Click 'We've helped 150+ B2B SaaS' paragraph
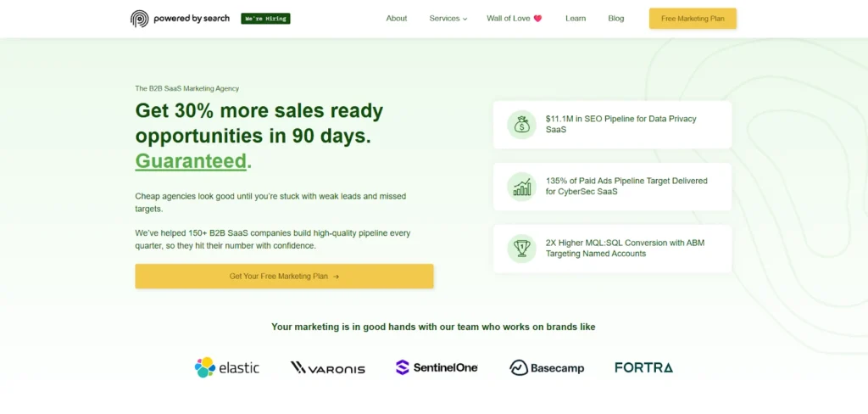This screenshot has height=414, width=868. (273, 239)
